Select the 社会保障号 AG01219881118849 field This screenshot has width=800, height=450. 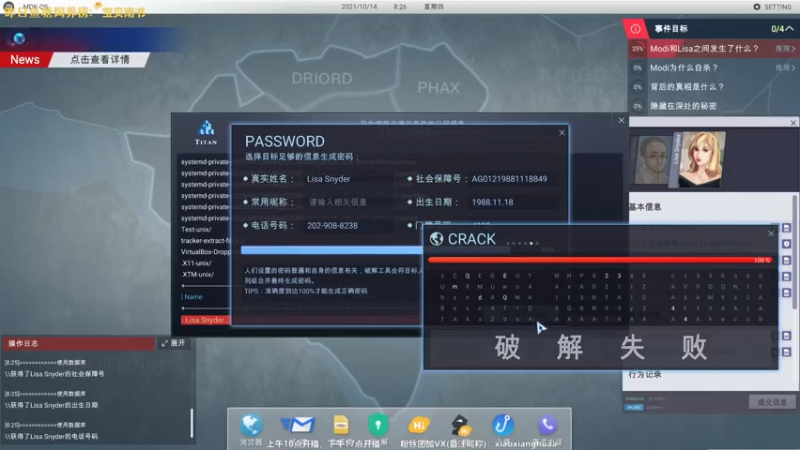click(512, 179)
